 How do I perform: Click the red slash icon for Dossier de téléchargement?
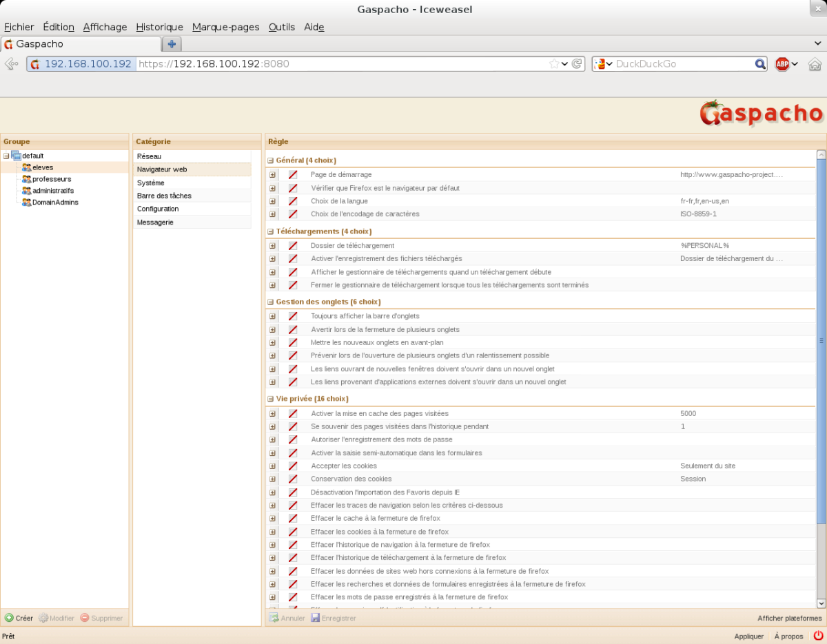[293, 246]
